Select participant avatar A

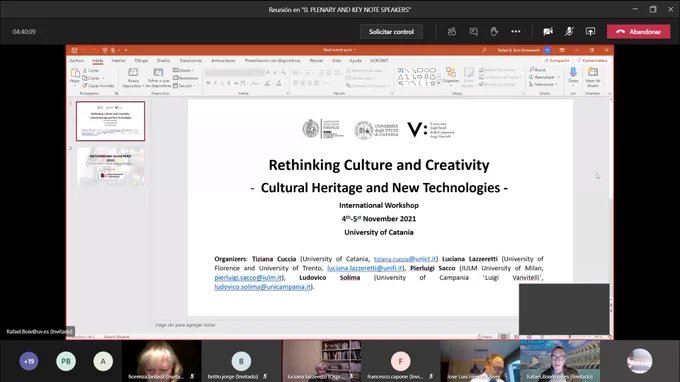point(103,361)
